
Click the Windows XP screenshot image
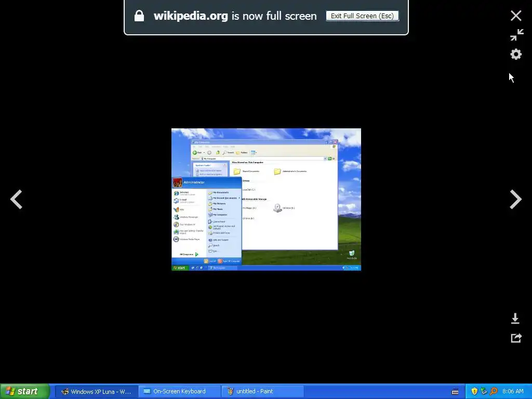pyautogui.click(x=266, y=199)
